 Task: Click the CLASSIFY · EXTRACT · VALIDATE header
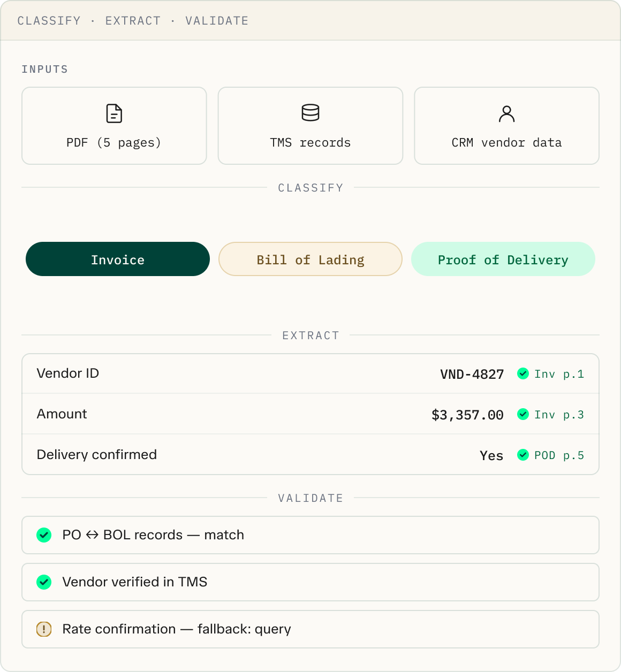pos(133,21)
